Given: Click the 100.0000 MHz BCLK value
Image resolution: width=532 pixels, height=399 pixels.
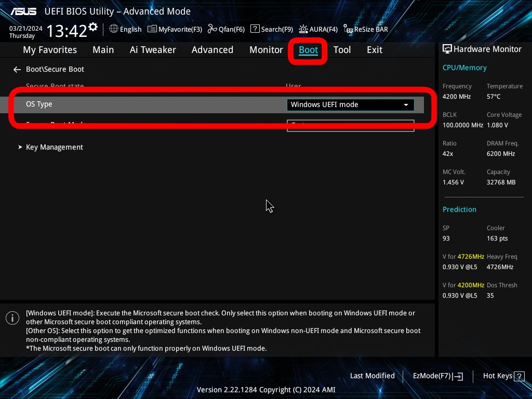Looking at the screenshot, I should coord(463,125).
